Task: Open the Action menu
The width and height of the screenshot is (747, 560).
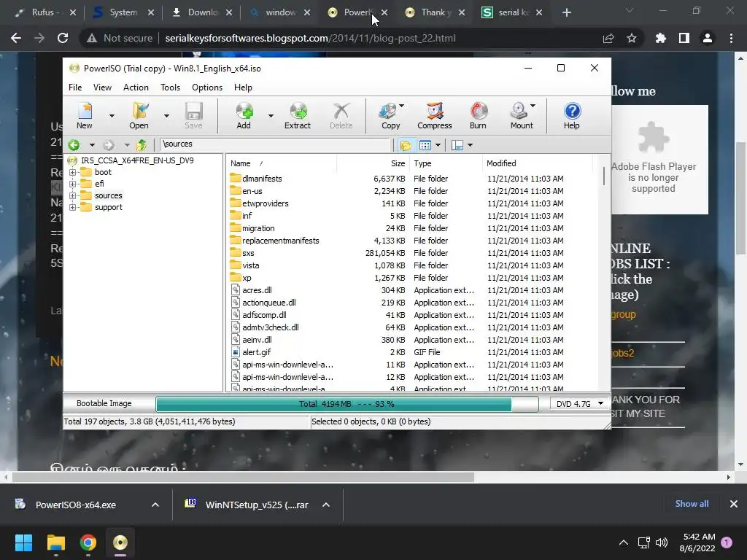Action: 136,87
